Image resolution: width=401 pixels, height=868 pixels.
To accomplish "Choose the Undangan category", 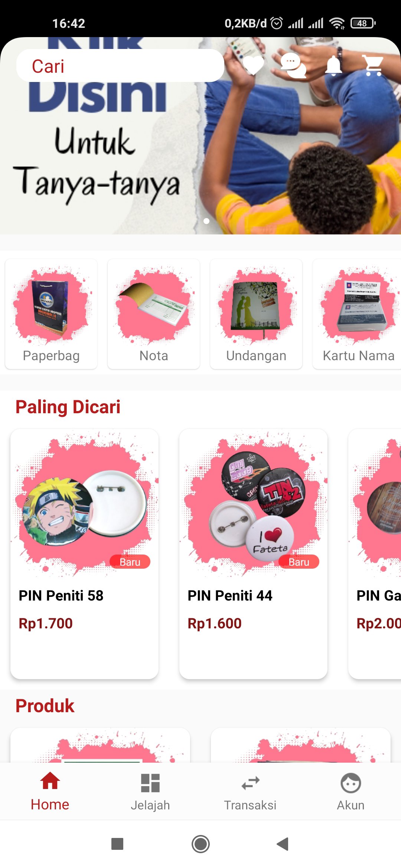I will [x=256, y=314].
